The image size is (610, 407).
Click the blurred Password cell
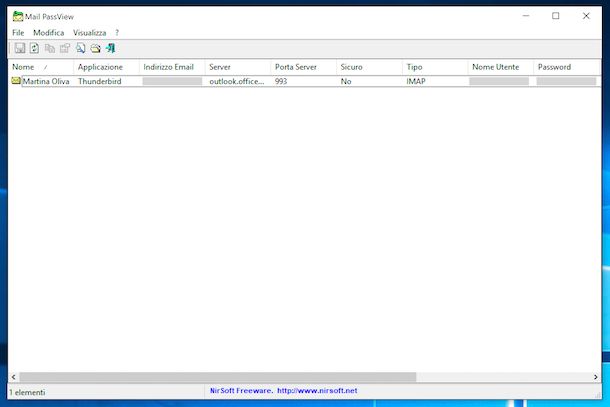coord(566,81)
